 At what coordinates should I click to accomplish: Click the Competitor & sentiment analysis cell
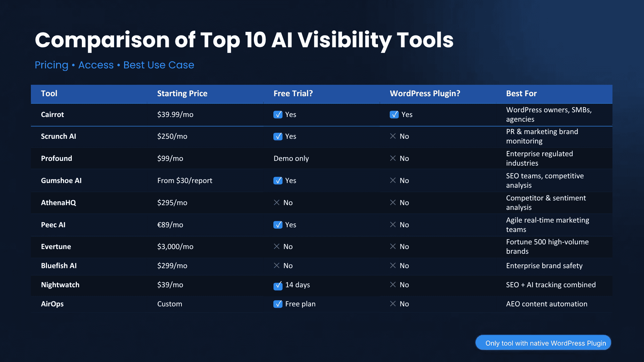pos(546,203)
